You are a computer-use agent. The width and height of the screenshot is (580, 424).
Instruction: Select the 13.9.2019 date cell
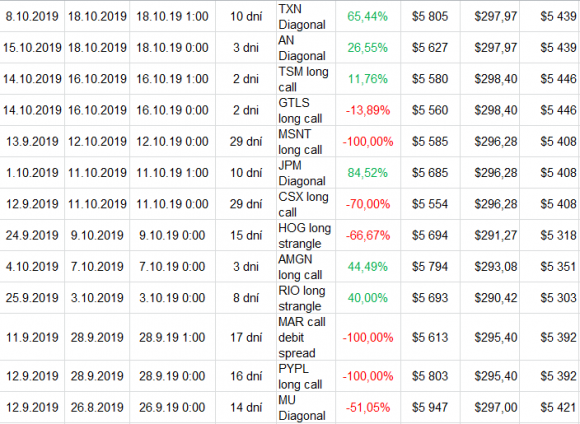click(x=32, y=141)
